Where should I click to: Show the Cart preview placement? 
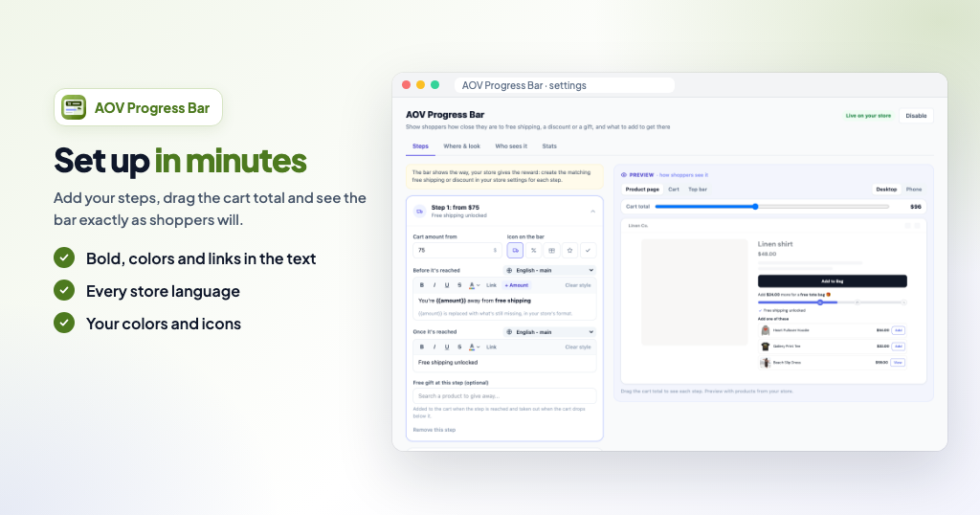click(674, 190)
